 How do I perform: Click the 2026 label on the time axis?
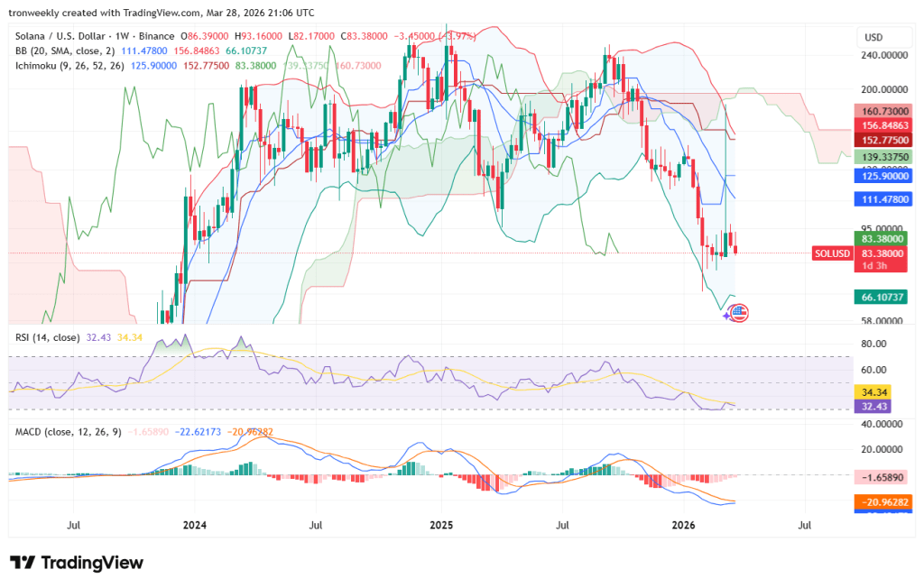[x=683, y=525]
